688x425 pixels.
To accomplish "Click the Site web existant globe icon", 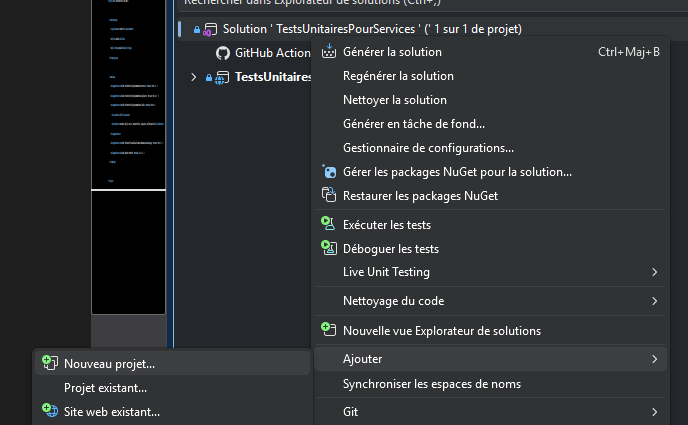I will point(50,411).
